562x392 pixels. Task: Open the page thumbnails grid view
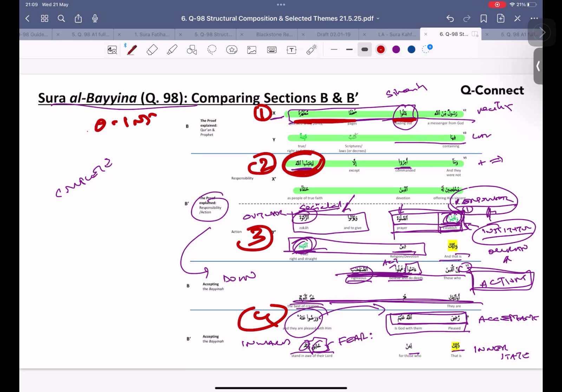coord(45,19)
